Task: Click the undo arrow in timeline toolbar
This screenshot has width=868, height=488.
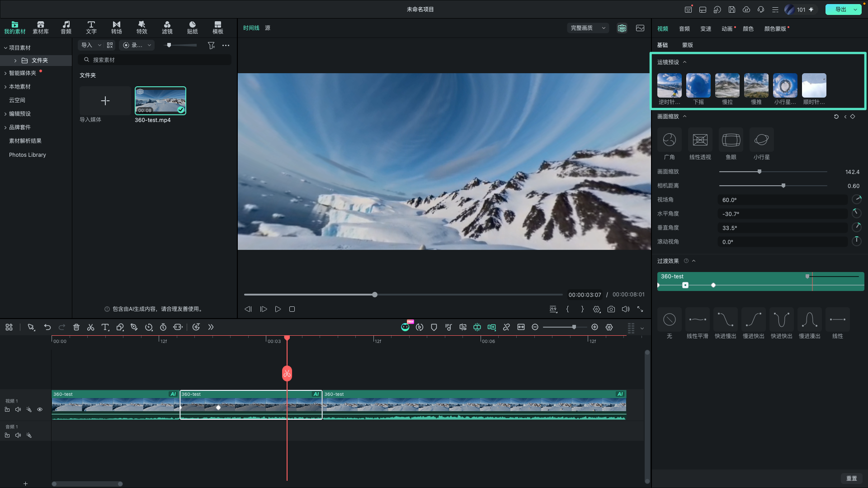Action: (47, 327)
